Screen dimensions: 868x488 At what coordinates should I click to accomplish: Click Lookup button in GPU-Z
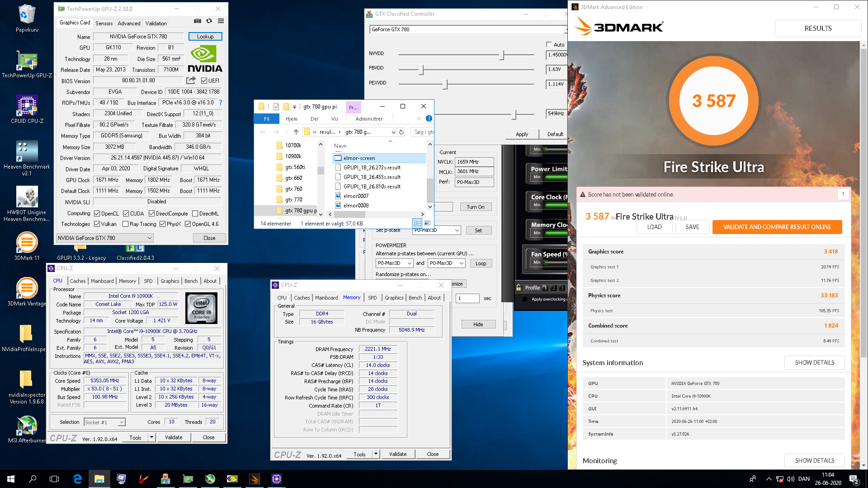[x=205, y=36]
